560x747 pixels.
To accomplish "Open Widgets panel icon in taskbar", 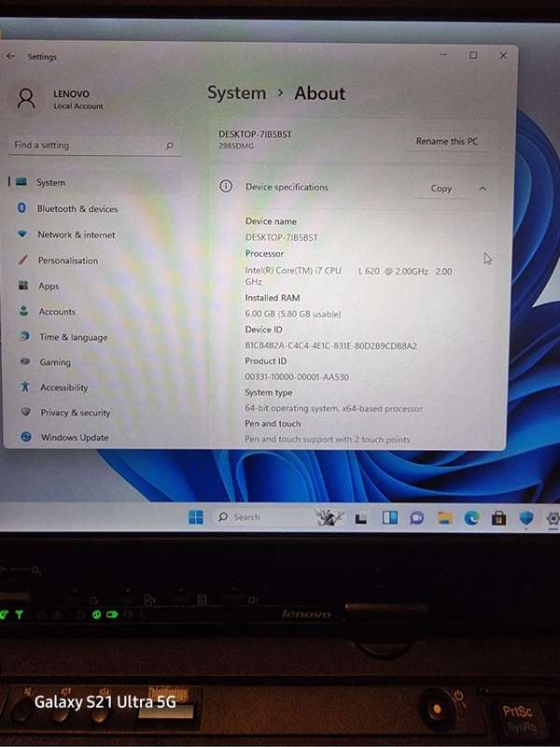I will tap(390, 517).
